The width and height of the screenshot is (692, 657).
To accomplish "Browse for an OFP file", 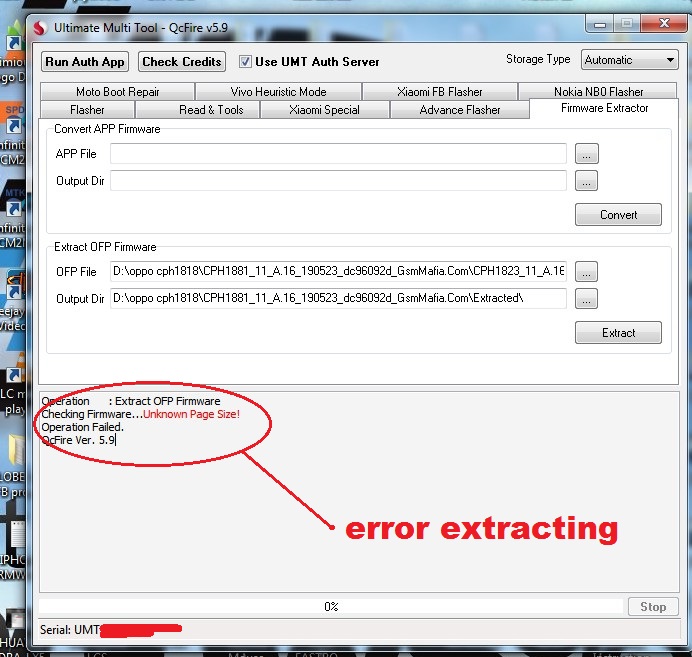I will point(586,271).
